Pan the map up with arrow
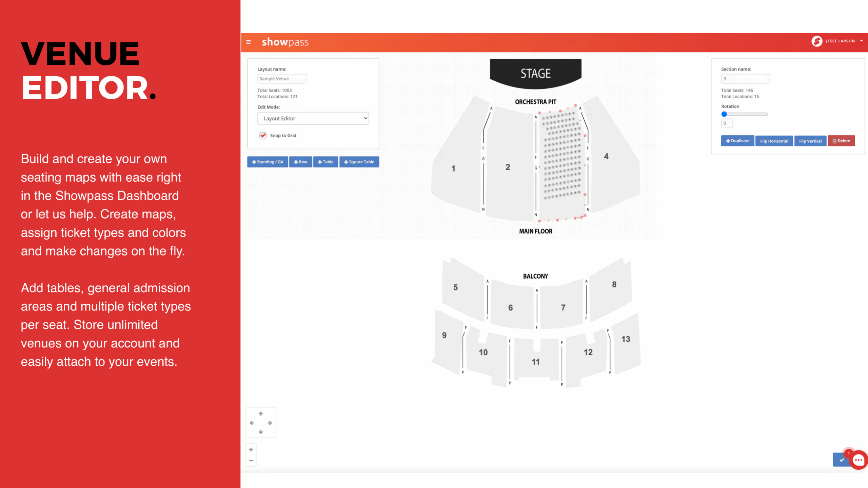 [261, 414]
